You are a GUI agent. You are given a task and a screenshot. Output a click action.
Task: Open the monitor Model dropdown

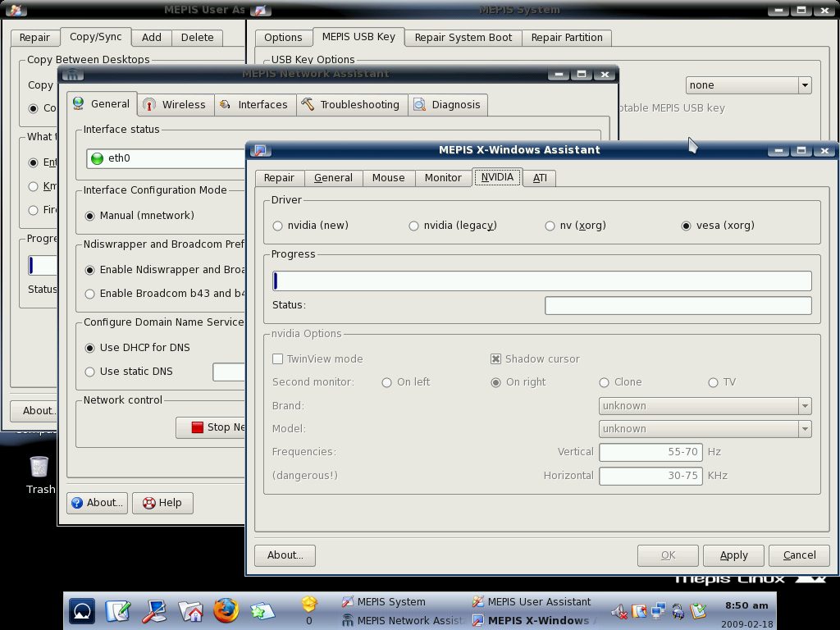click(705, 429)
